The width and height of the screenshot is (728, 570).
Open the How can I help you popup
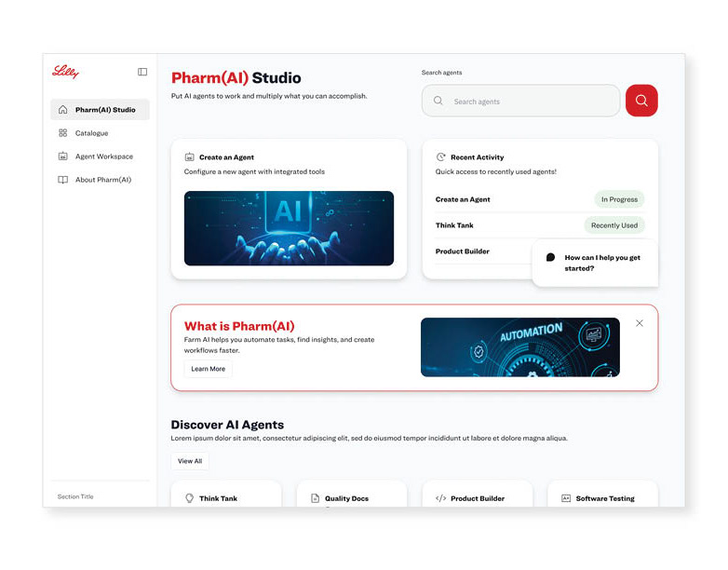coord(595,263)
